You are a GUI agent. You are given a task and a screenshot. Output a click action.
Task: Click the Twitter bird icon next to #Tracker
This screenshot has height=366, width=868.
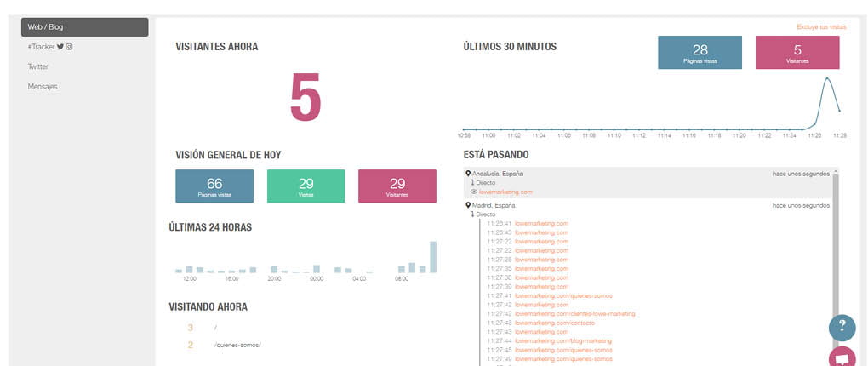[x=60, y=47]
